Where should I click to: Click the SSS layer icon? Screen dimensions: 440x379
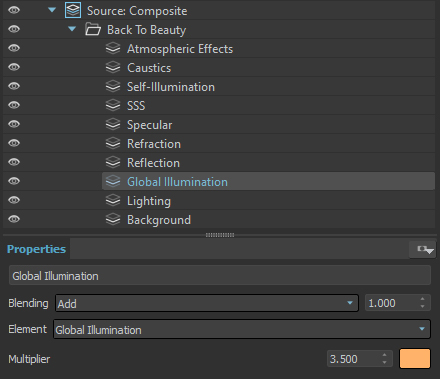point(113,105)
